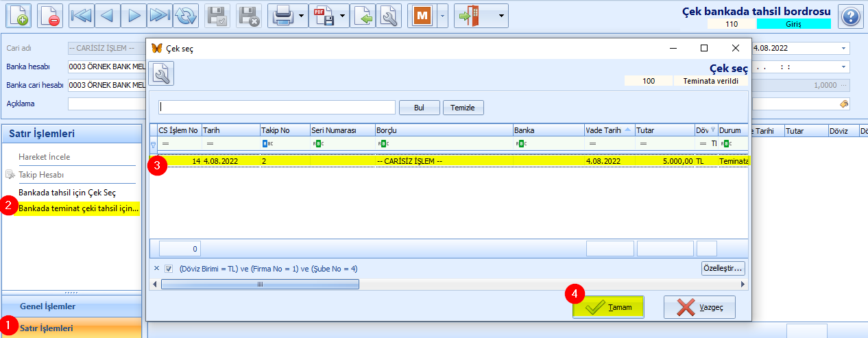Click the filter row funnel icon in grid
868x338 pixels.
tap(153, 144)
